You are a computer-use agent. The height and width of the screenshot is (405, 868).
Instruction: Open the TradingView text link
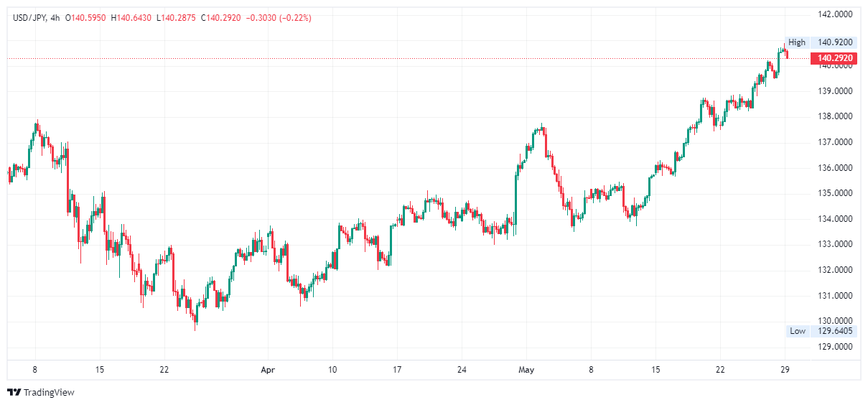click(x=49, y=392)
